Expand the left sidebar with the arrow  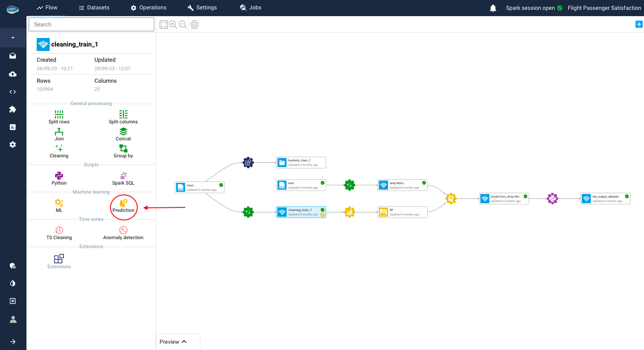13,342
